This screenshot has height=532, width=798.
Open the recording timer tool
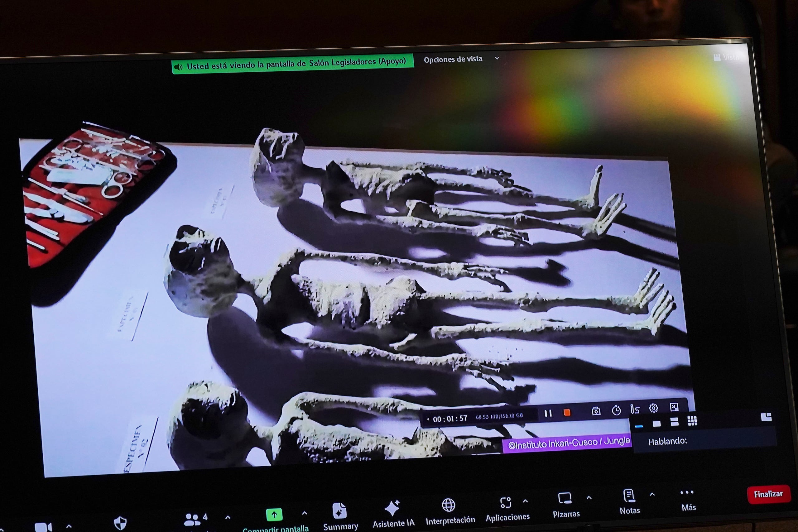(617, 410)
